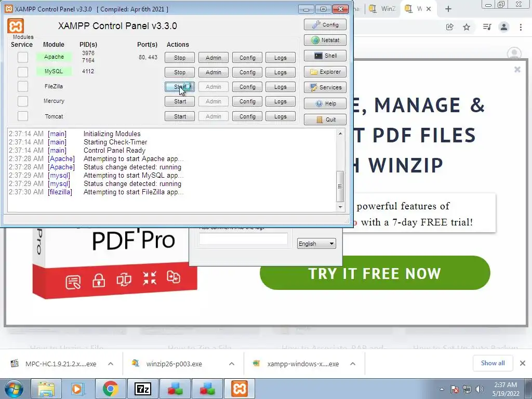Switch to XAMPP taskbar icon
The height and width of the screenshot is (399, 532).
tap(240, 389)
